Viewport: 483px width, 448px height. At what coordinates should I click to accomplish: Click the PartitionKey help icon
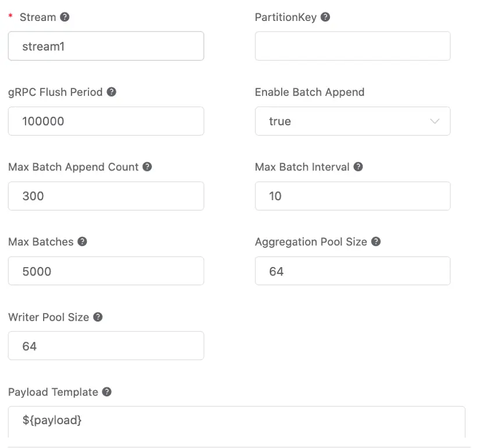(325, 17)
